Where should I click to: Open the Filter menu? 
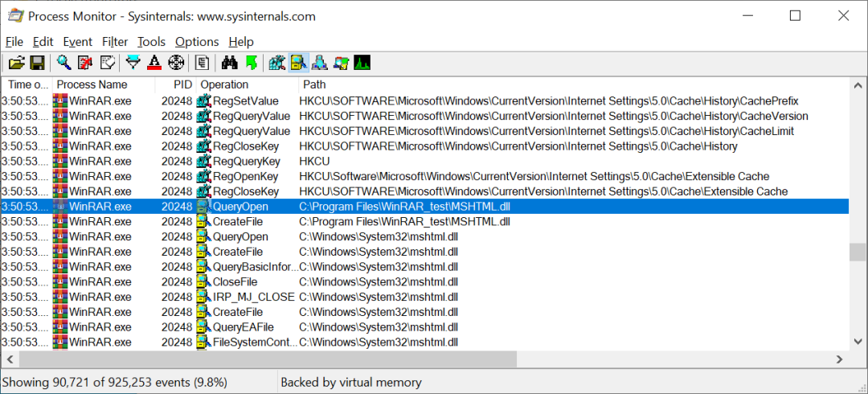click(115, 42)
